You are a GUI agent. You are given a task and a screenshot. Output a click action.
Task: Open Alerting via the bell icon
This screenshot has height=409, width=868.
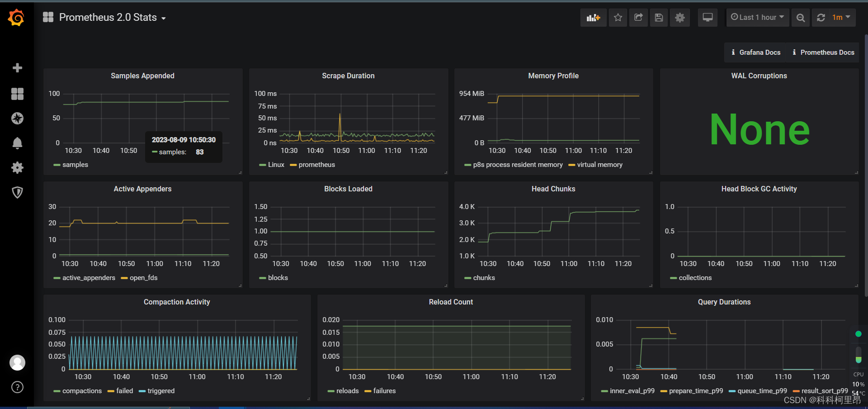tap(17, 143)
